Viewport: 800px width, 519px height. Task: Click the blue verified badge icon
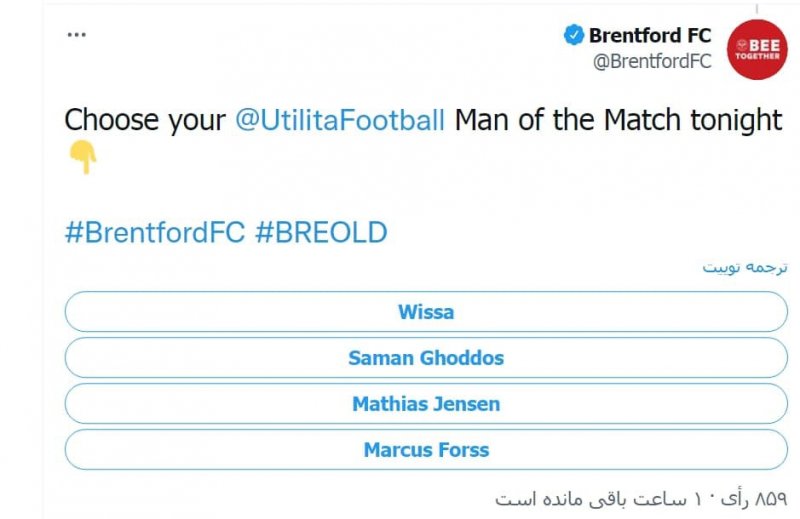coord(573,35)
